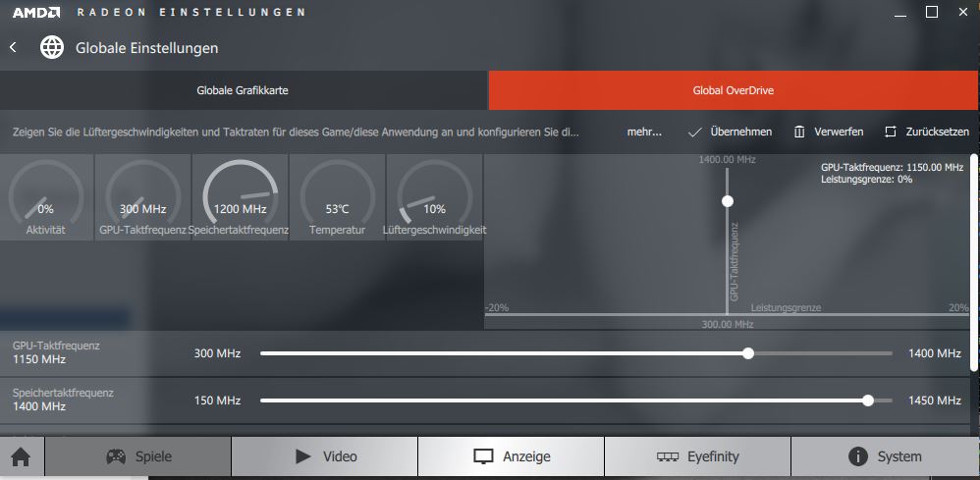Open the System section label

[x=899, y=456]
